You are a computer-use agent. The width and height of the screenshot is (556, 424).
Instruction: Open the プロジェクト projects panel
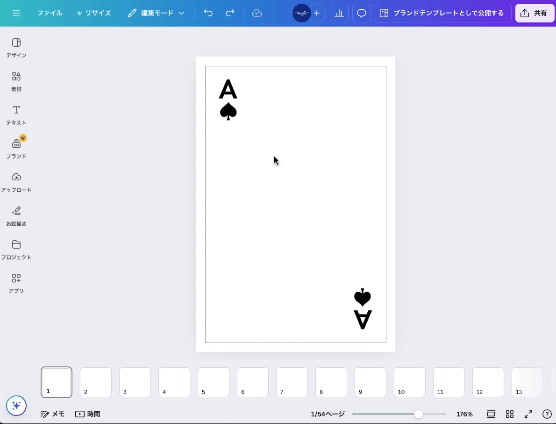tap(16, 250)
